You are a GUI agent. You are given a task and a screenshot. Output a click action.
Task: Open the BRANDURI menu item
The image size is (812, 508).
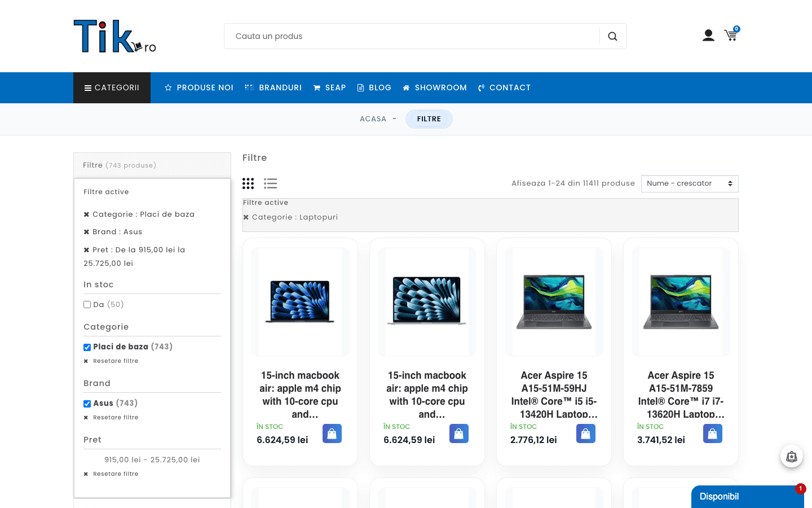[273, 87]
